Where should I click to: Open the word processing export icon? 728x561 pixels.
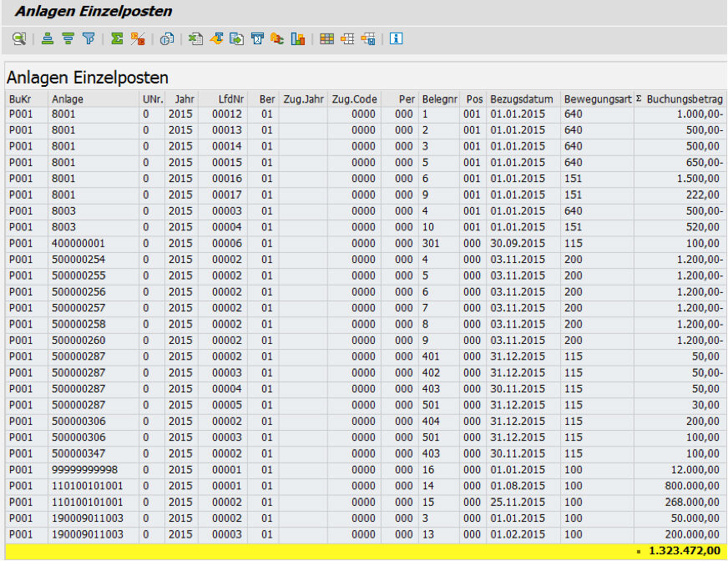[x=216, y=38]
